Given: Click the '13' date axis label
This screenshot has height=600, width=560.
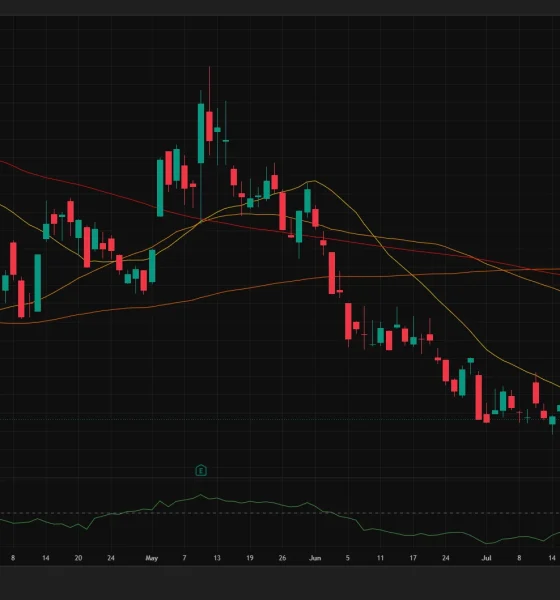Looking at the screenshot, I should (217, 558).
